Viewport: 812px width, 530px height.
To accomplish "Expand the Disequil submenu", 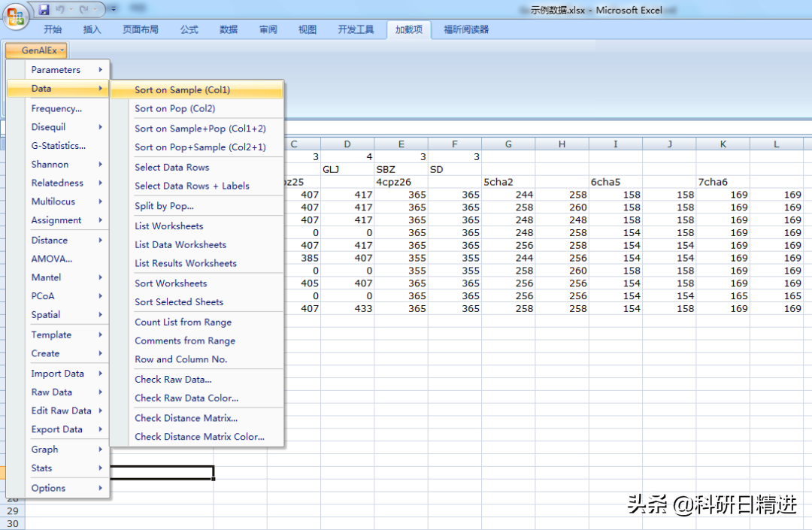I will click(x=58, y=127).
